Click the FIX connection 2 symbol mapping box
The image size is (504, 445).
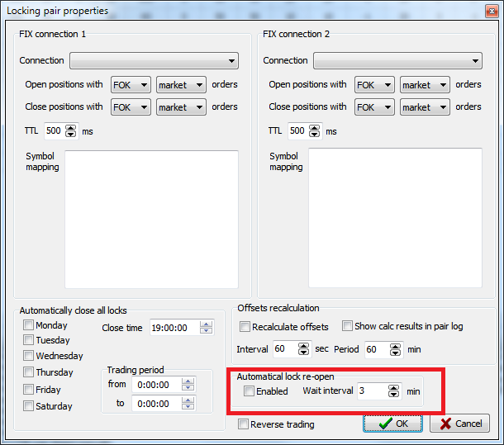[x=396, y=218]
